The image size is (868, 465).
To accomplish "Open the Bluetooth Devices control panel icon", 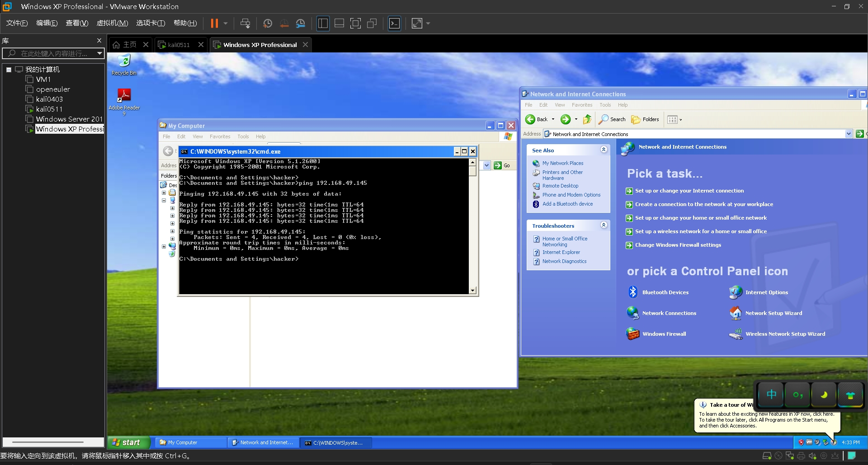I will tap(658, 292).
